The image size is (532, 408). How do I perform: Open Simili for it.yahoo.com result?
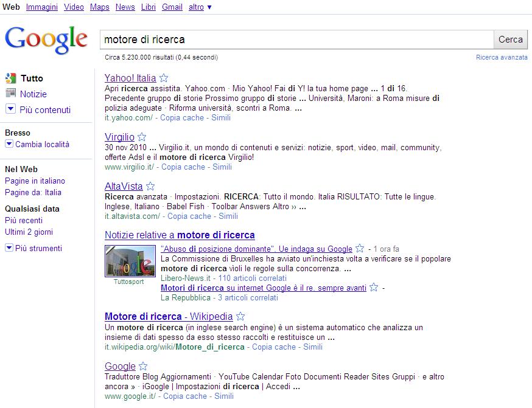(x=221, y=117)
